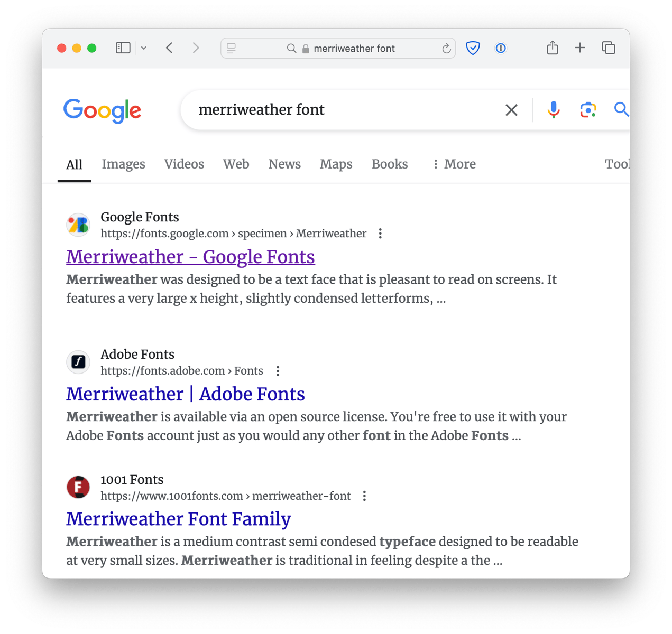Open options menu for 1001 Fonts result
Viewport: 672px width, 634px height.
(364, 496)
